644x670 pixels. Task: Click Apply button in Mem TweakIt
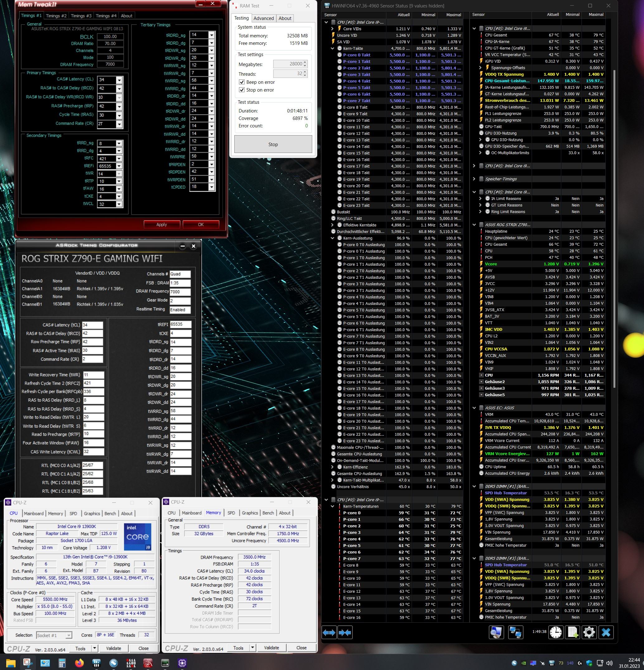pyautogui.click(x=162, y=225)
